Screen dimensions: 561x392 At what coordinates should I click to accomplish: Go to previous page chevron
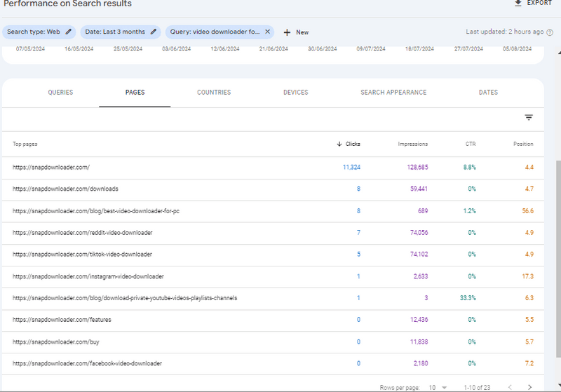click(x=510, y=387)
